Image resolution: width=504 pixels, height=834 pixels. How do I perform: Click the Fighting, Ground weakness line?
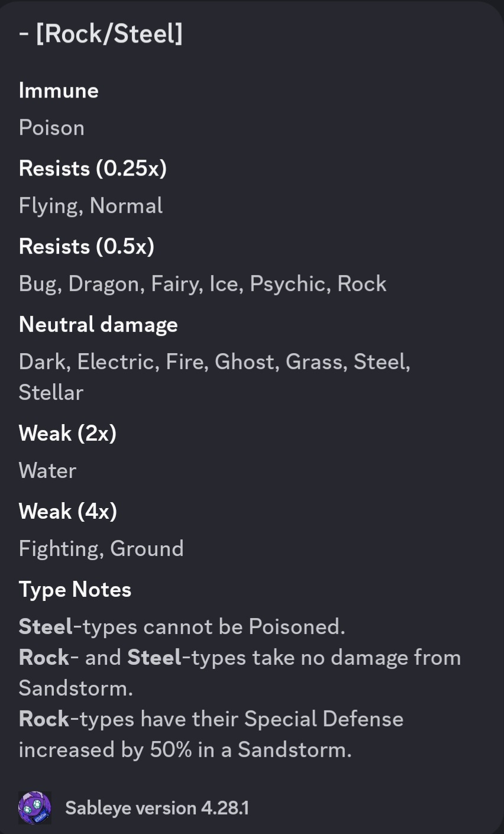(101, 549)
